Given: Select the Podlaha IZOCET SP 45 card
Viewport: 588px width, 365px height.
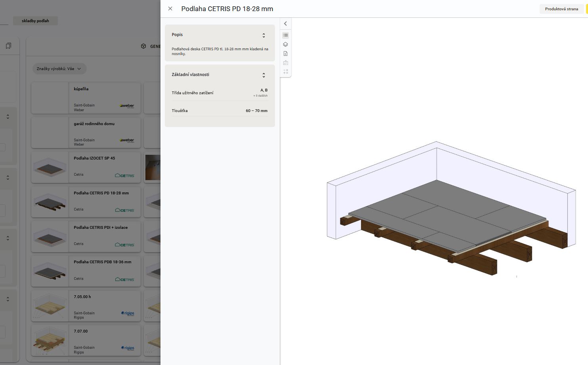Looking at the screenshot, I should 86,167.
